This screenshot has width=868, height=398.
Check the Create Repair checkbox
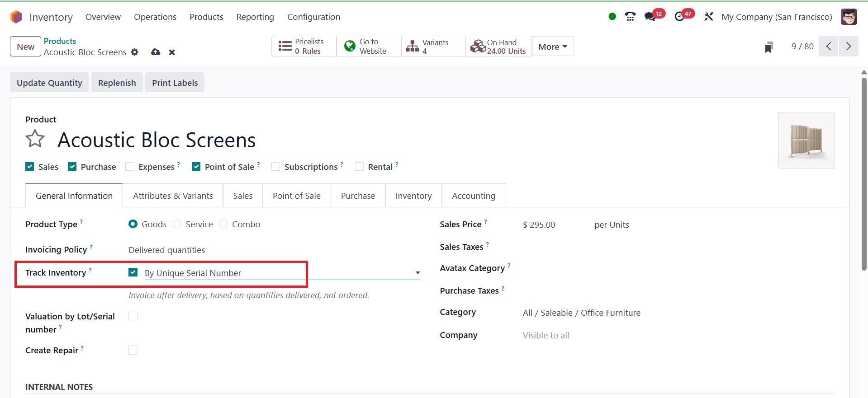pyautogui.click(x=133, y=350)
